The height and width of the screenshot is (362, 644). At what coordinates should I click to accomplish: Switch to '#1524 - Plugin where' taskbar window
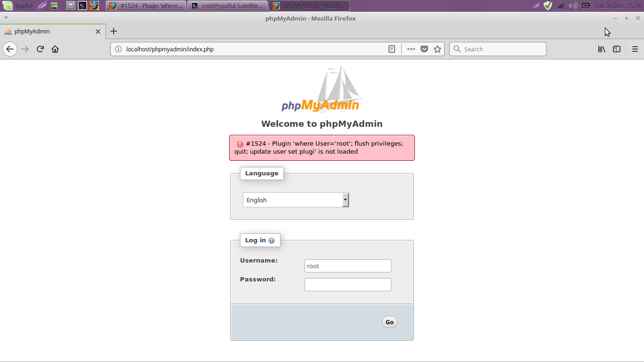coord(146,6)
